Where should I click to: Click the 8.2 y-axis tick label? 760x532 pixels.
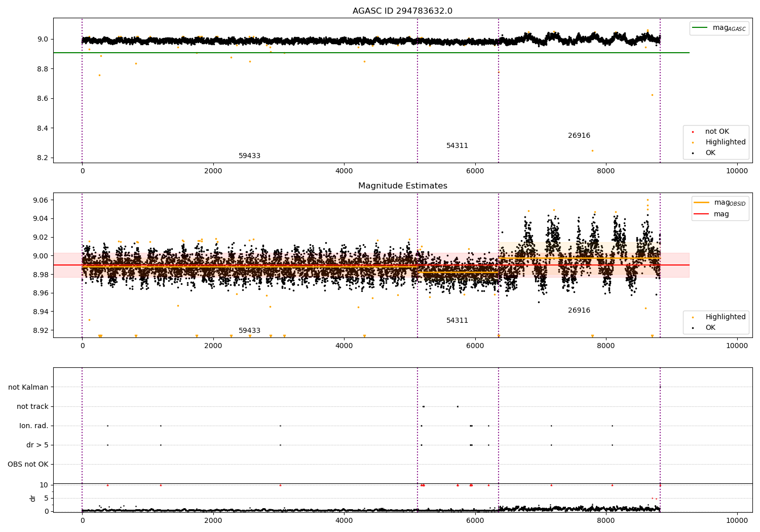43,158
